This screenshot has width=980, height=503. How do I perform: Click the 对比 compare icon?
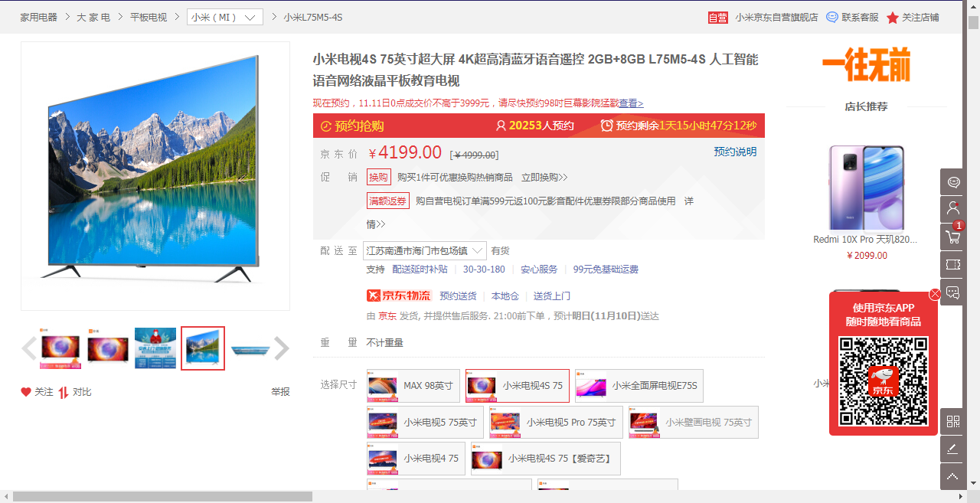point(64,392)
